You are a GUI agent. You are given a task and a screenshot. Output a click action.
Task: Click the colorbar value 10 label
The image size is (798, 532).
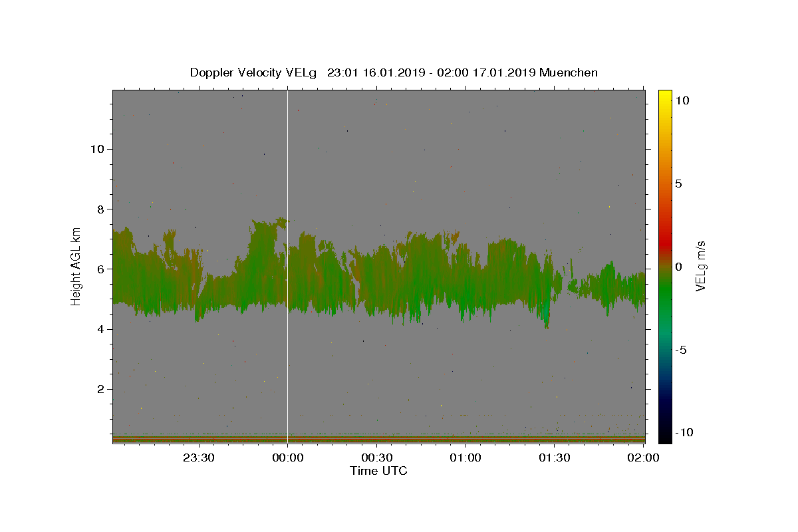(x=682, y=100)
